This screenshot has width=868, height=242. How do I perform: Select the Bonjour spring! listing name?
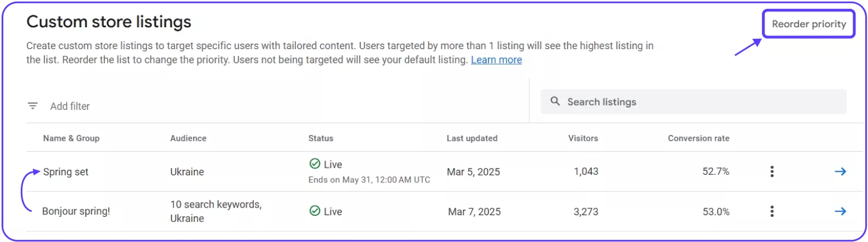[x=76, y=211]
